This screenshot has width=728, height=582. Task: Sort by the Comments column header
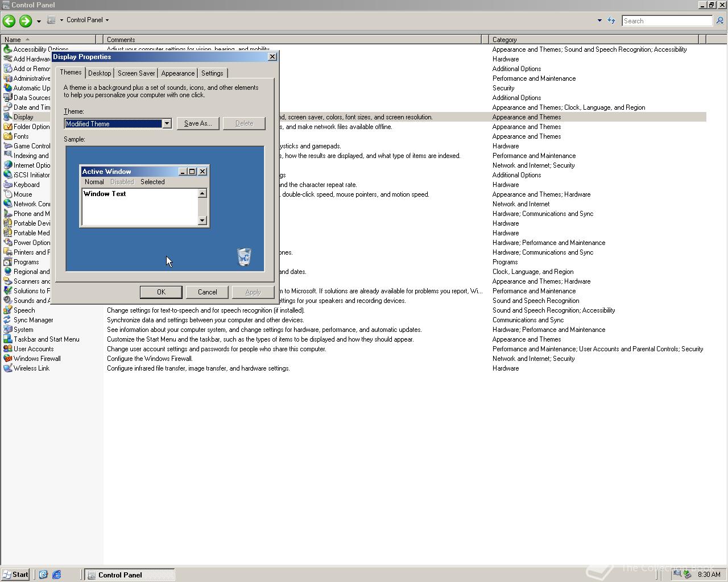point(293,39)
